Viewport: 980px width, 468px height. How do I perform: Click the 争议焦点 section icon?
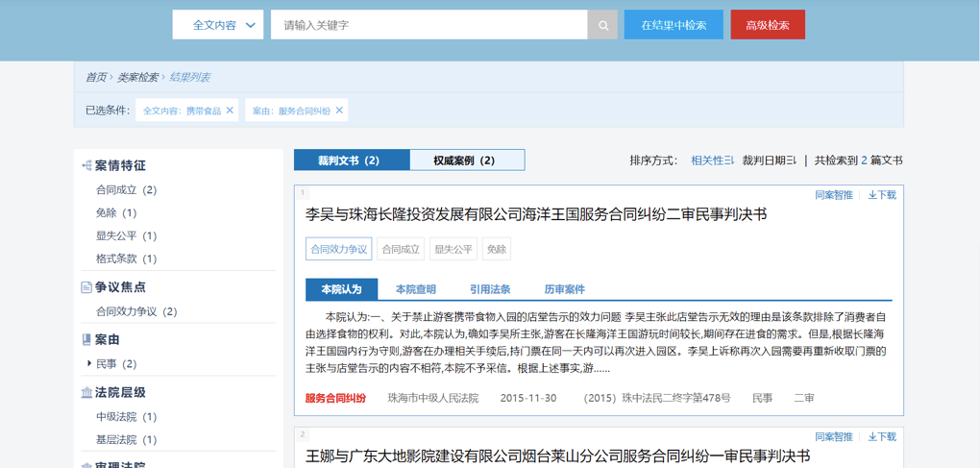86,287
